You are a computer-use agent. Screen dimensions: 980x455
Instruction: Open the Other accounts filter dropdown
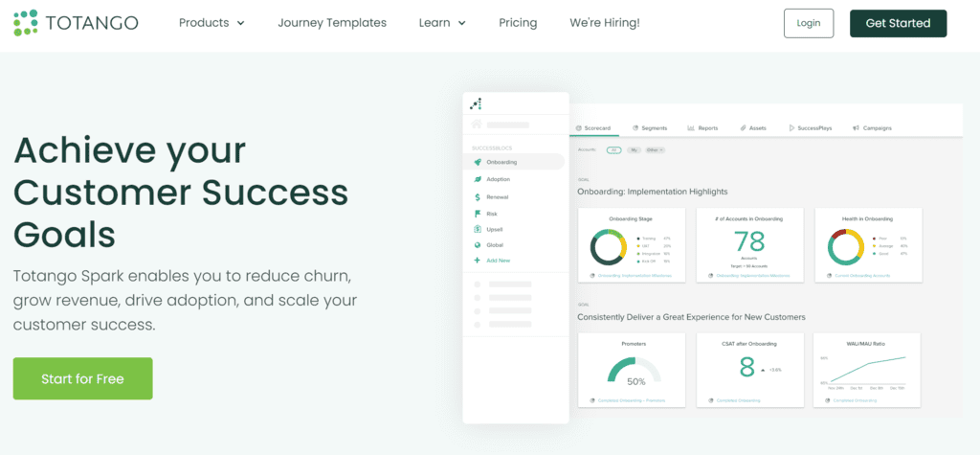tap(656, 150)
